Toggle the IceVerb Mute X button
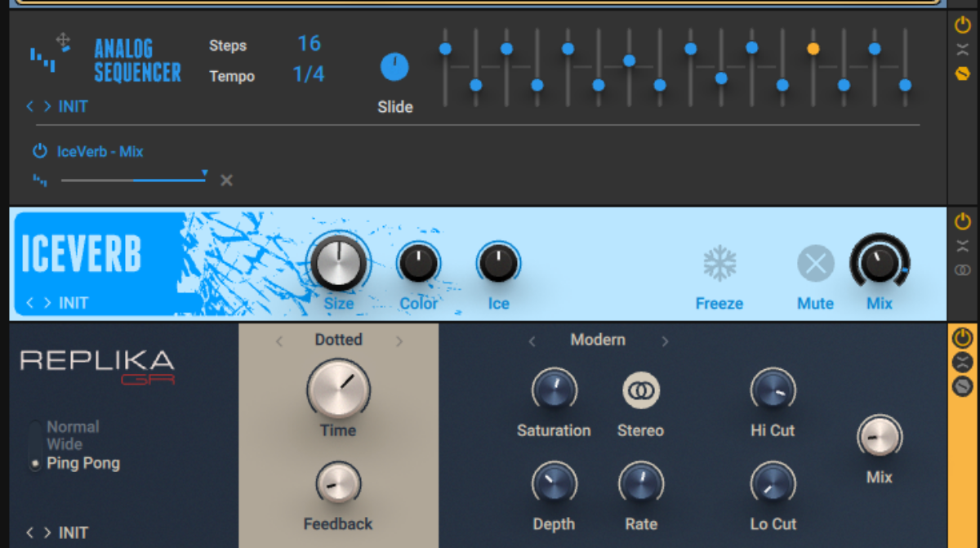This screenshot has width=980, height=548. pyautogui.click(x=815, y=264)
